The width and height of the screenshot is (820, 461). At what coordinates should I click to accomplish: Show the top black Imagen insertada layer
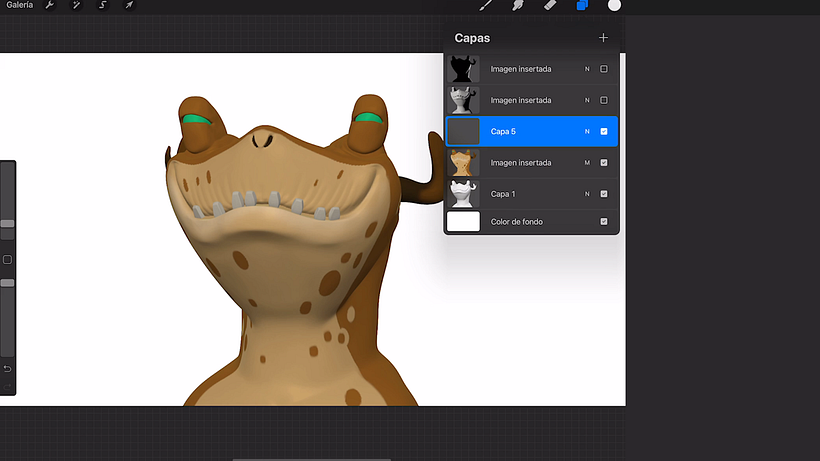pos(604,69)
